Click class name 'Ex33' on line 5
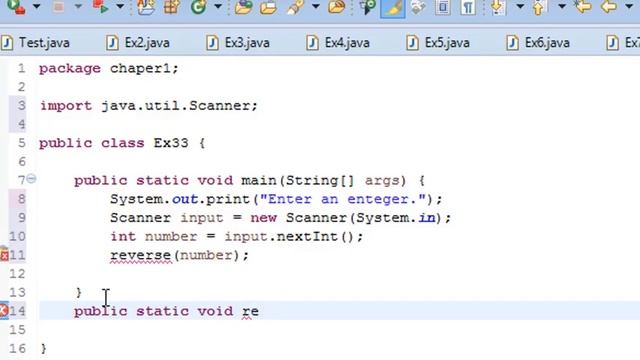This screenshot has height=360, width=640. click(171, 143)
